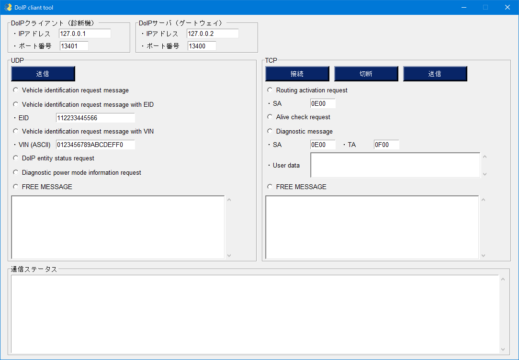
Task: Click the VIN (ASCII) input field
Action: point(95,145)
